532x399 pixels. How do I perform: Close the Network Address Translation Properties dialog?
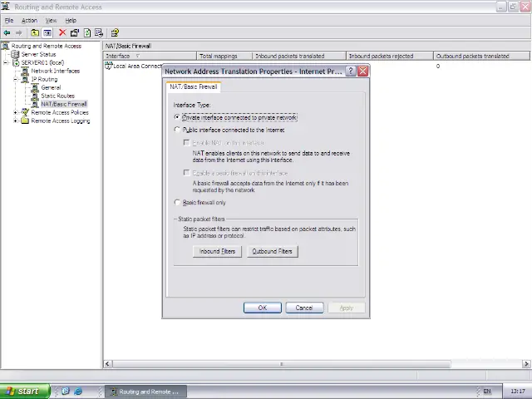(362, 71)
